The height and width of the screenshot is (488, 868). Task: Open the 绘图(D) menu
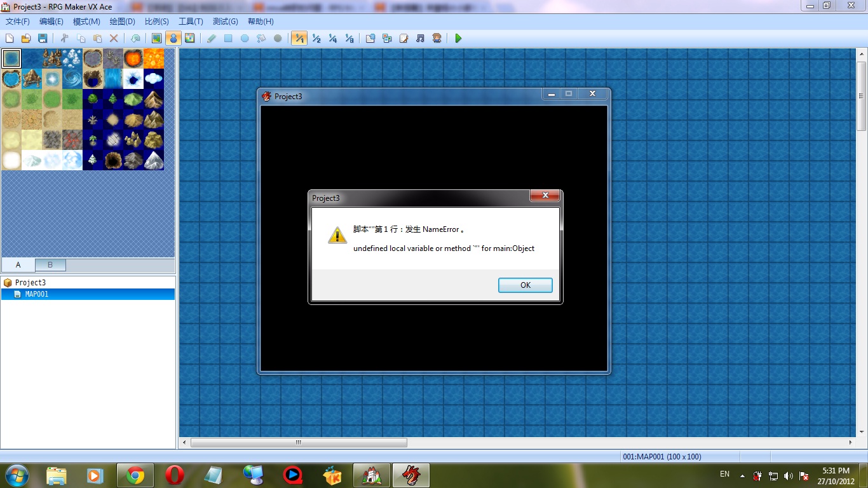[x=123, y=22]
